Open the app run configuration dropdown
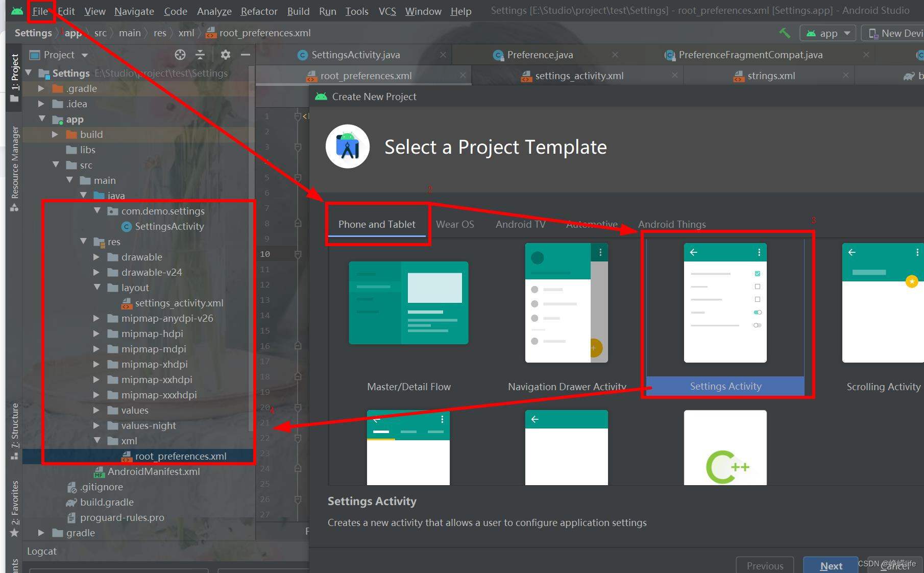 (828, 33)
